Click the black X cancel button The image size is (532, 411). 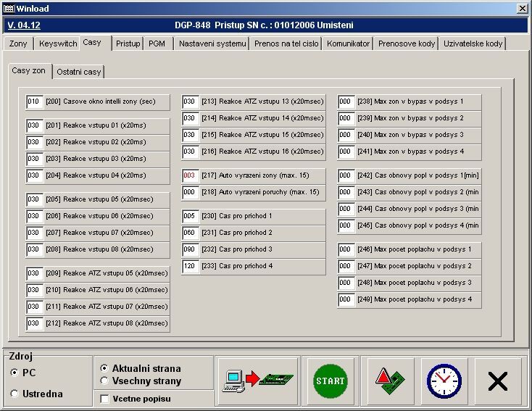coord(497,381)
